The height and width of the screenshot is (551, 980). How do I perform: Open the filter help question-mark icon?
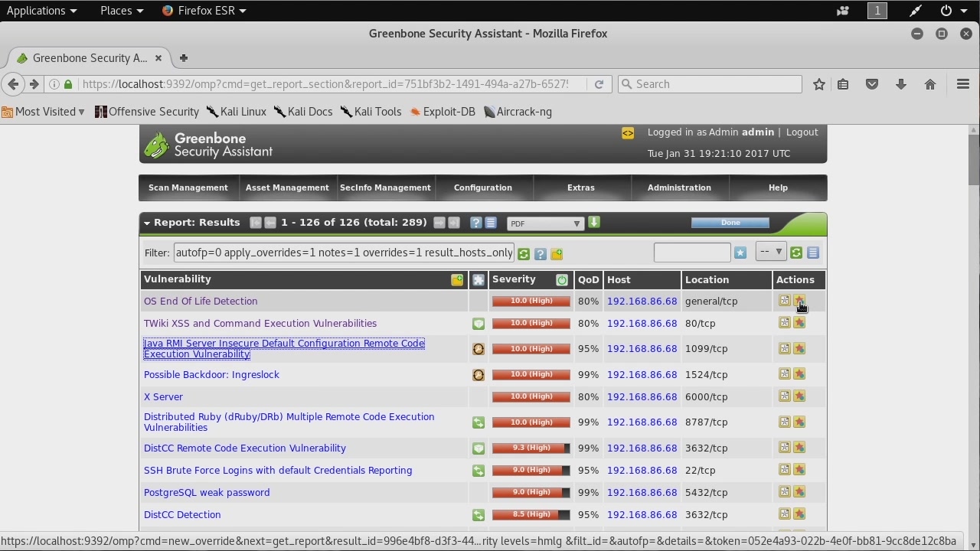click(540, 254)
